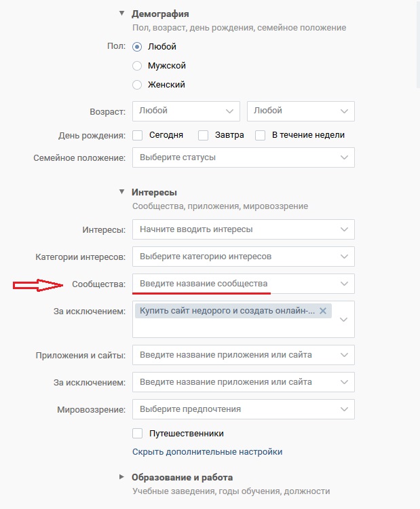Viewport: 420px width, 509px height.
Task: Enable the Сегодня birthday checkbox
Action: [x=137, y=135]
